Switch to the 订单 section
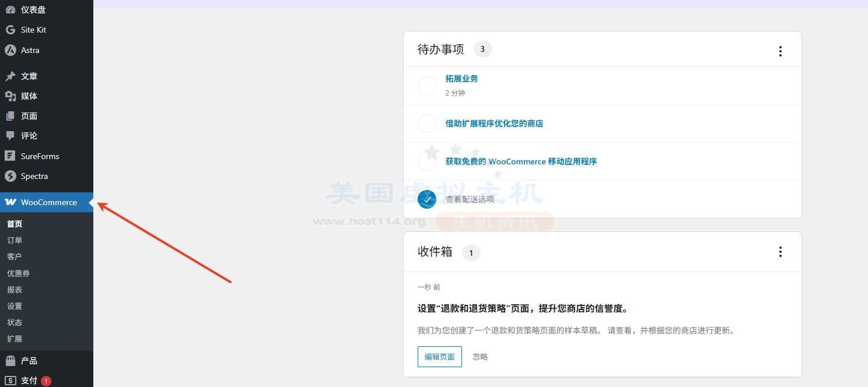868x387 pixels. click(x=15, y=240)
